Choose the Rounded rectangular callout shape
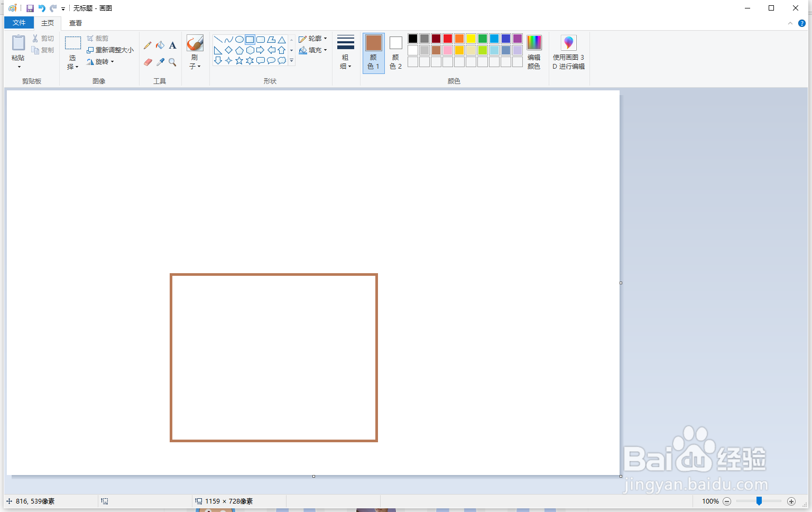This screenshot has width=812, height=512. (260, 61)
